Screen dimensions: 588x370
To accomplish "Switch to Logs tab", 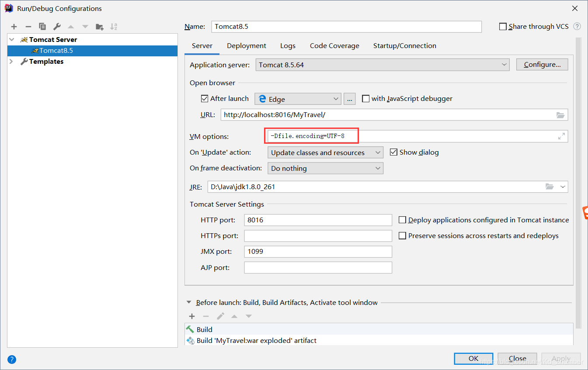I will coord(288,45).
